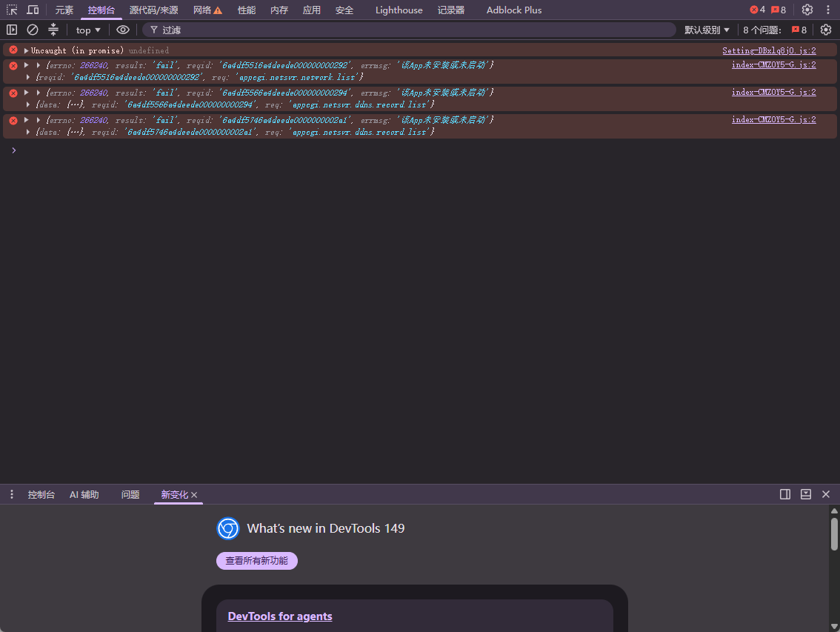Create a live expression with eye icon

click(123, 30)
